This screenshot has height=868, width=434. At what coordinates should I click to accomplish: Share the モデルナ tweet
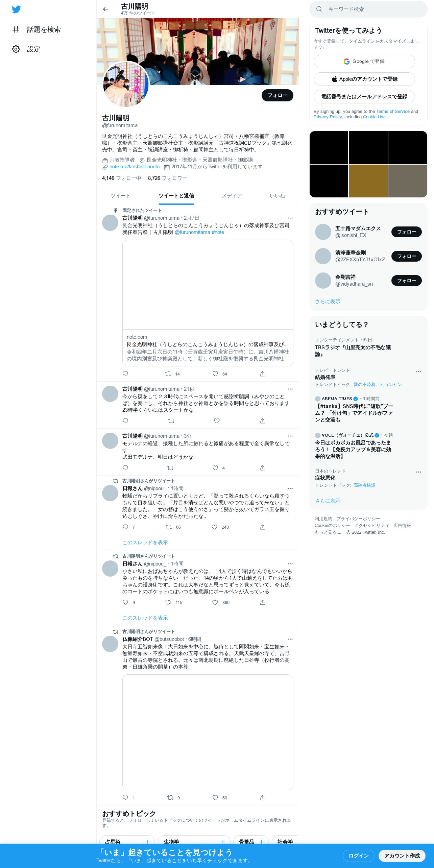click(x=263, y=468)
